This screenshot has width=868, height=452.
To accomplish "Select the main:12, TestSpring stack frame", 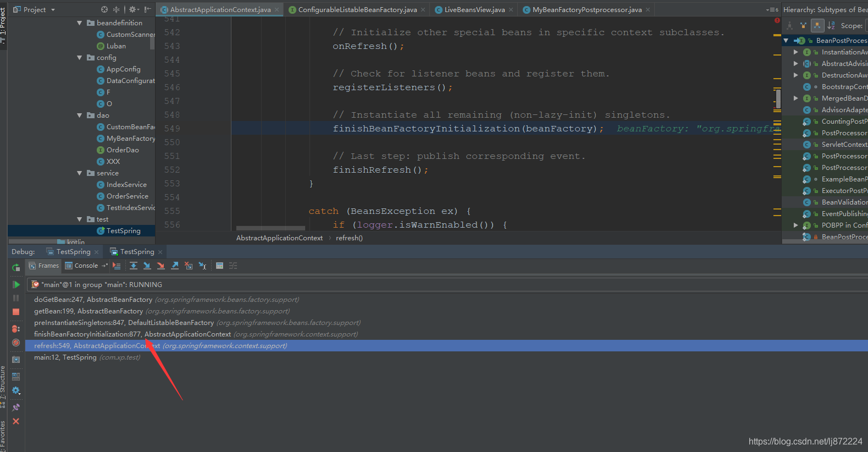I will (447, 357).
